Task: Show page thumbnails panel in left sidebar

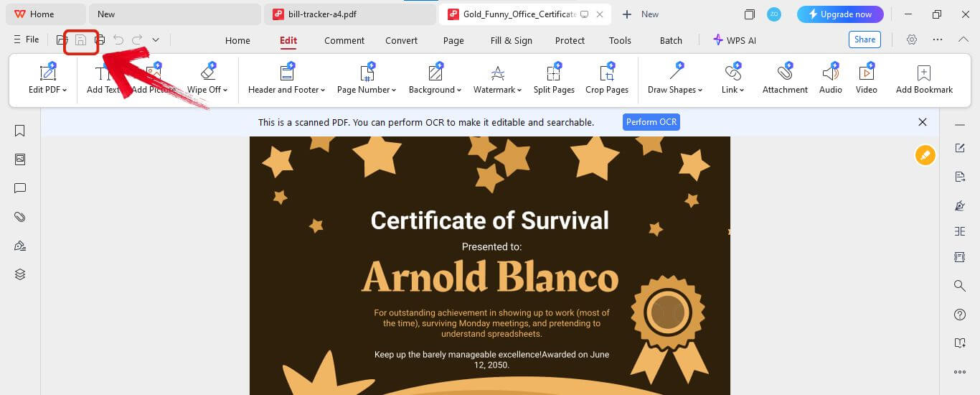Action: 20,159
